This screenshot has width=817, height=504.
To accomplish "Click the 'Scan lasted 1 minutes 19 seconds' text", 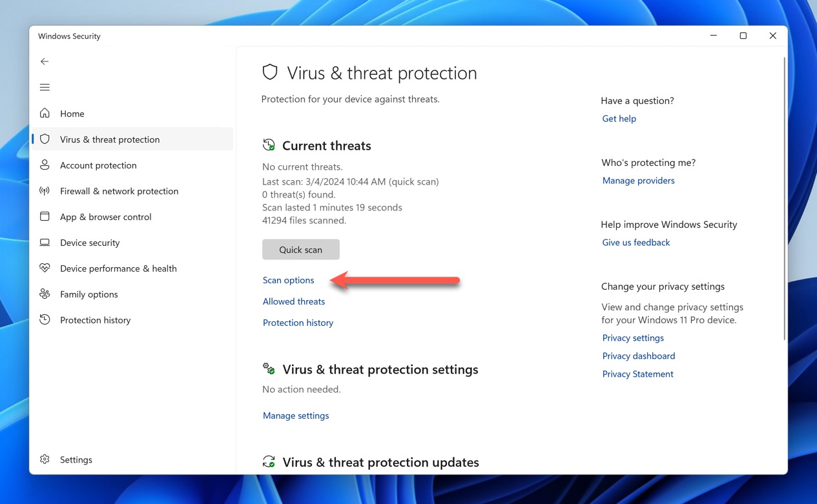I will click(x=332, y=208).
